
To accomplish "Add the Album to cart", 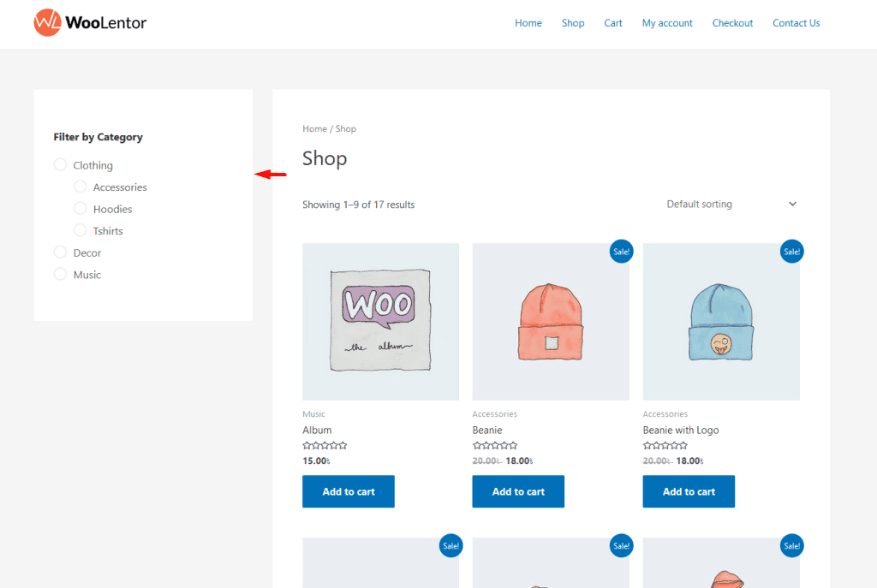I will (349, 491).
